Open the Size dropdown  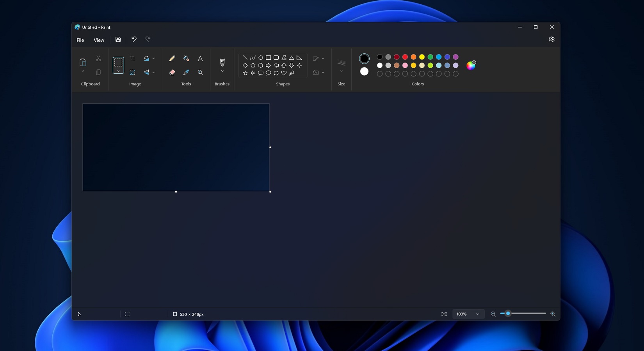(x=341, y=71)
